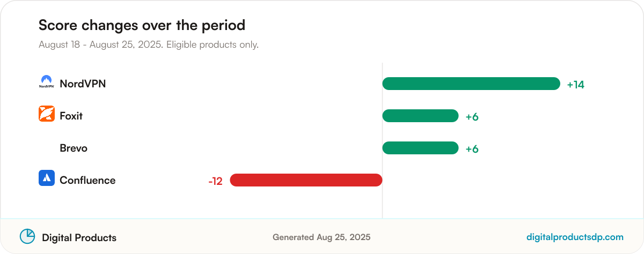The height and width of the screenshot is (254, 644).
Task: Select the NordVPN product label
Action: pos(83,84)
